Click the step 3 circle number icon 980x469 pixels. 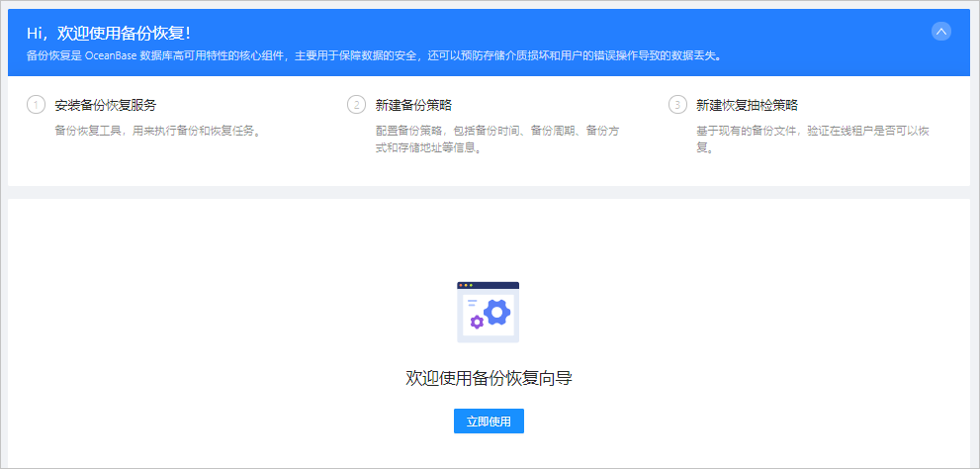[677, 105]
